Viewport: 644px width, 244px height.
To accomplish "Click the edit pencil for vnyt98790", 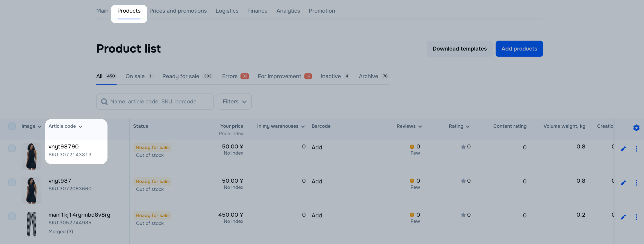I will 623,149.
